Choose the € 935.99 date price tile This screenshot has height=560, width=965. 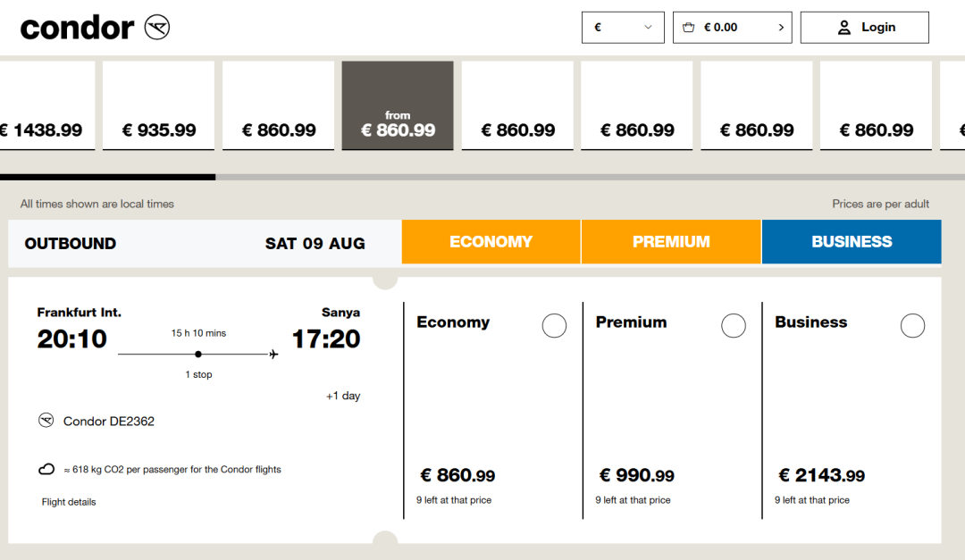159,105
